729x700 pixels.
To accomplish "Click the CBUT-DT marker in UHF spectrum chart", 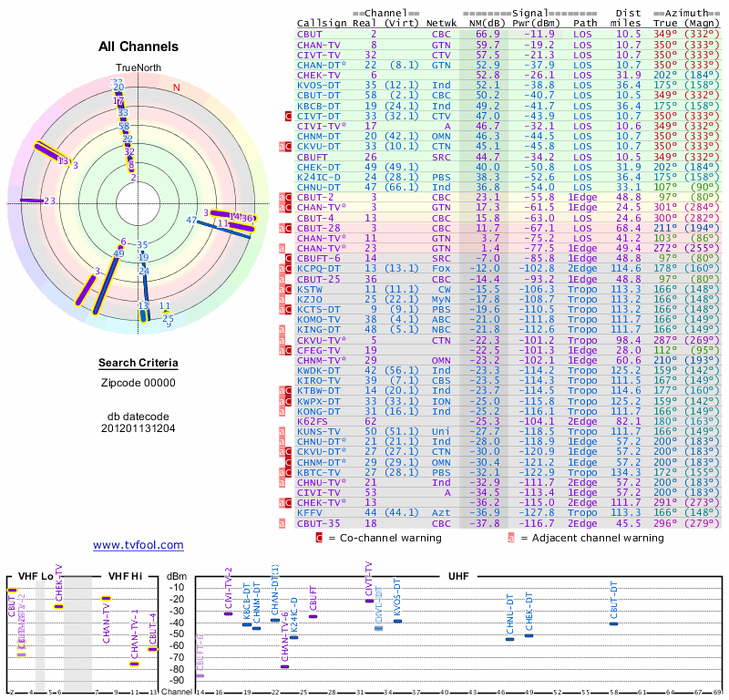I will coord(613,623).
